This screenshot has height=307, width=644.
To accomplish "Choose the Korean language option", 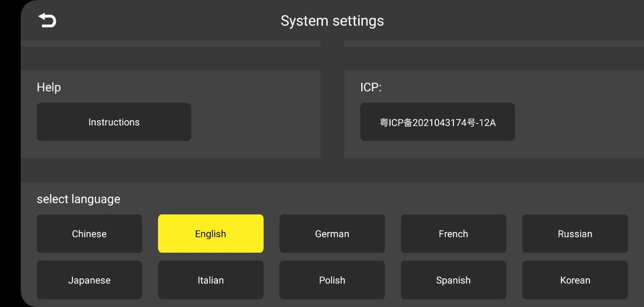I will pyautogui.click(x=575, y=280).
